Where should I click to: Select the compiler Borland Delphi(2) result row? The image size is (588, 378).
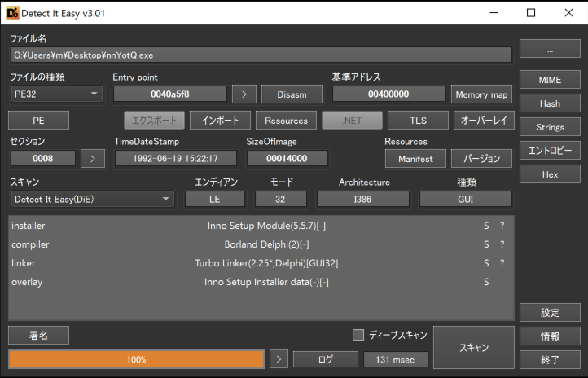click(261, 244)
